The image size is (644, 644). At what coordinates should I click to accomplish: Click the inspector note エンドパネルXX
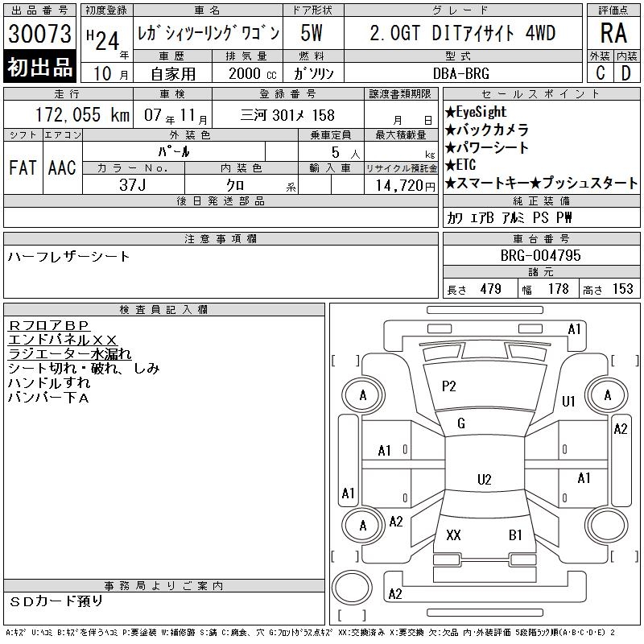[63, 340]
